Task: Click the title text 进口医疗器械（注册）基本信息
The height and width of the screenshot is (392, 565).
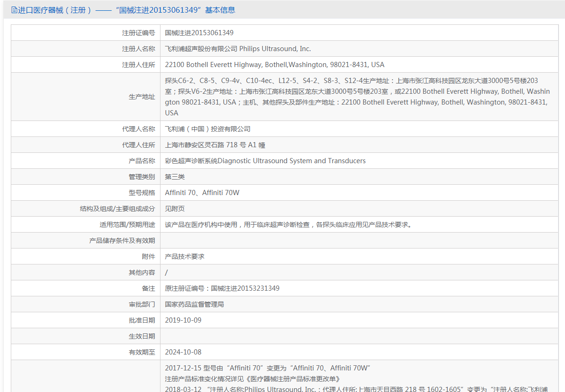Action: point(126,10)
